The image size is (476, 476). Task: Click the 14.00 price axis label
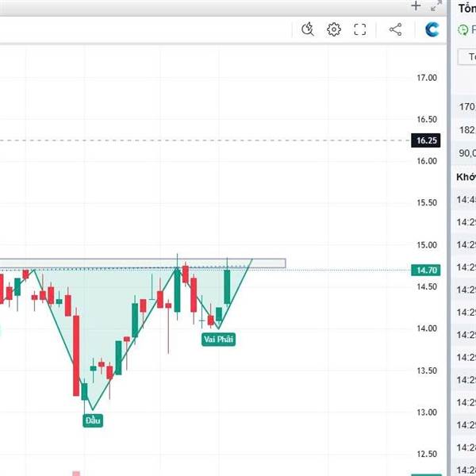427,328
